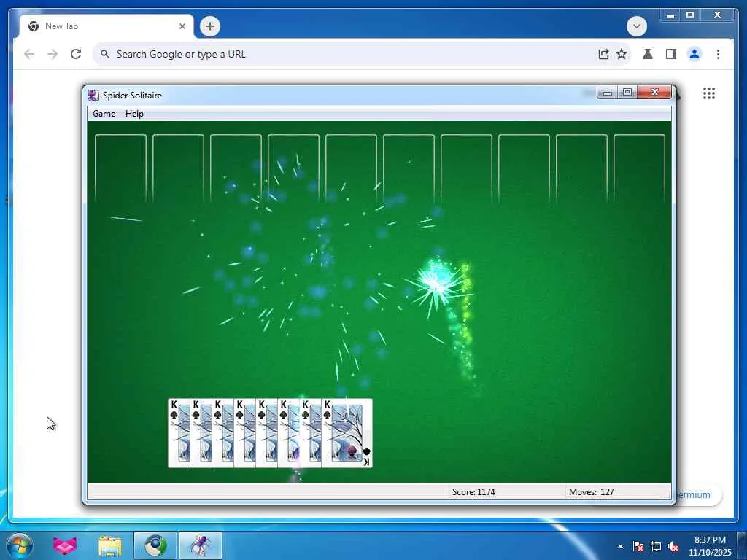This screenshot has width=747, height=560.
Task: Open the Chrome profile avatar
Action: [694, 54]
